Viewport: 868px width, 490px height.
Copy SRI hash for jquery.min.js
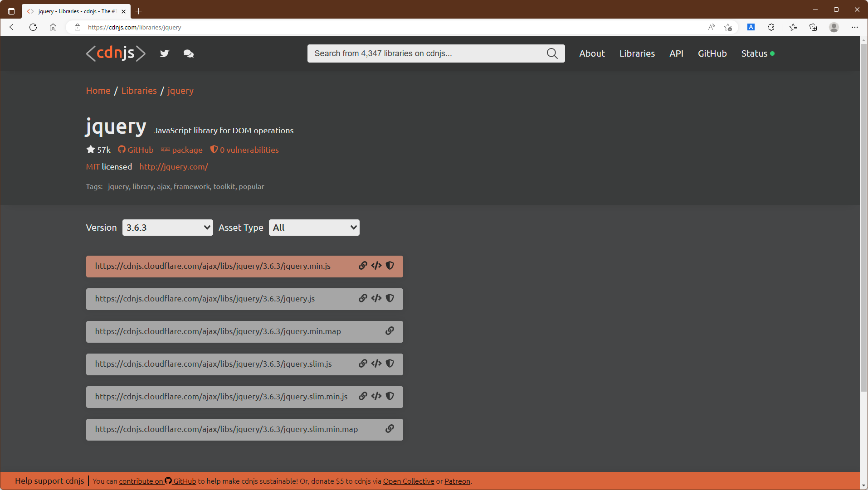pyautogui.click(x=390, y=266)
